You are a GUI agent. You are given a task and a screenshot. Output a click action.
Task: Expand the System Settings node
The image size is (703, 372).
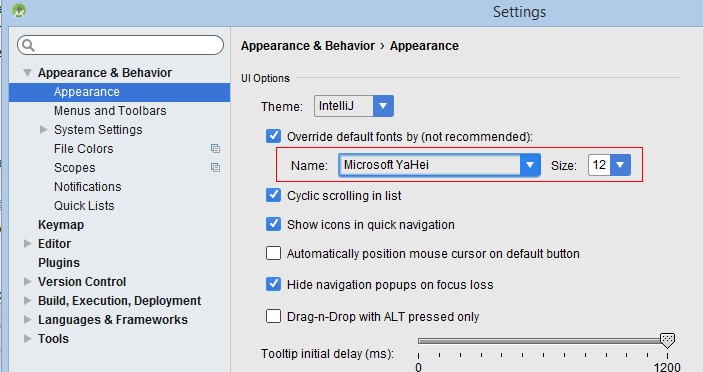coord(43,130)
